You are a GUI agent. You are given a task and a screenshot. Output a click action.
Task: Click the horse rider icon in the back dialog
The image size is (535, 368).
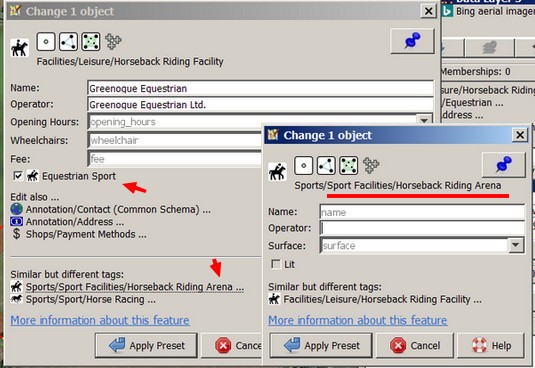click(19, 48)
